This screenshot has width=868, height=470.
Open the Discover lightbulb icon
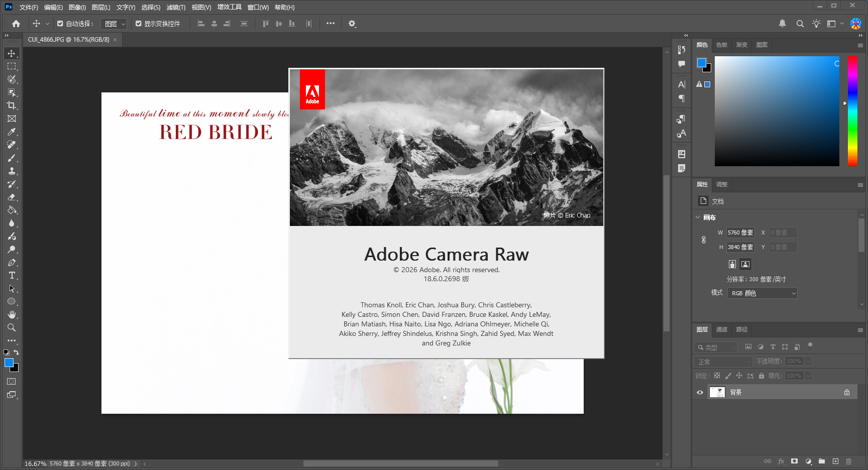(816, 24)
